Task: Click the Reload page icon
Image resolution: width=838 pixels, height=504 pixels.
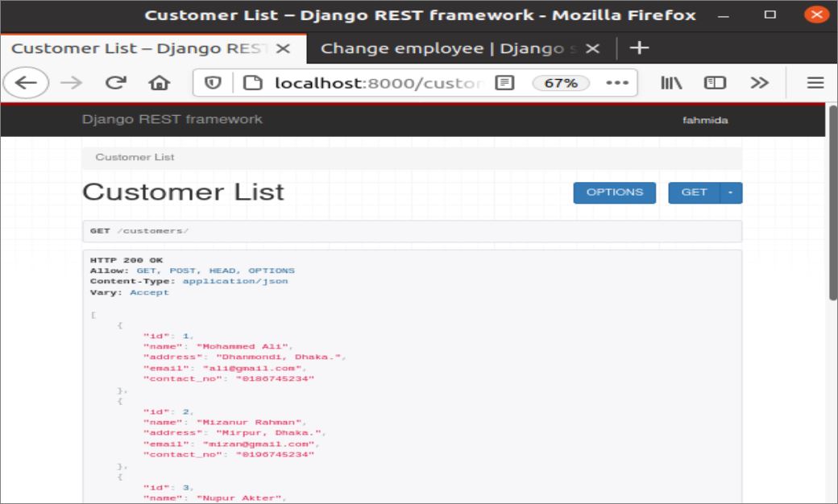Action: 117,83
